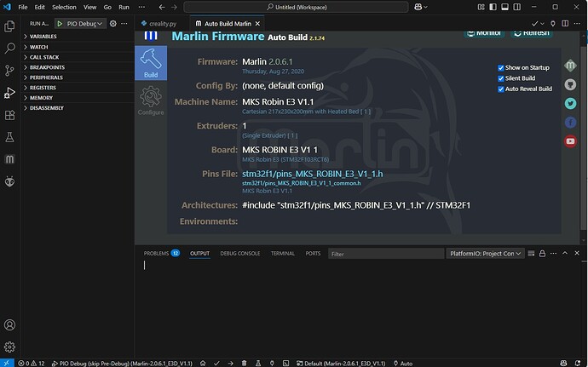The width and height of the screenshot is (588, 367).
Task: Open Customize Layout icon
Action: coord(481,7)
